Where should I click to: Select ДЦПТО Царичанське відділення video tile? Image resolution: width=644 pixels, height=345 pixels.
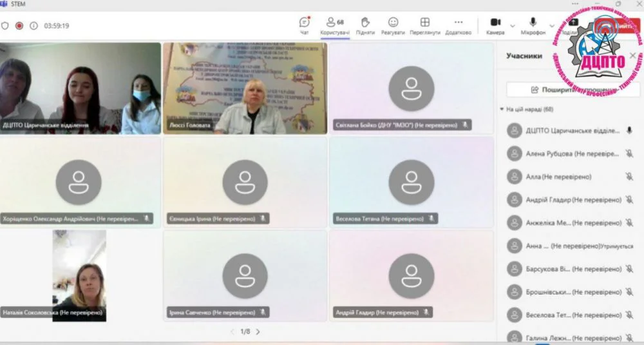[80, 88]
